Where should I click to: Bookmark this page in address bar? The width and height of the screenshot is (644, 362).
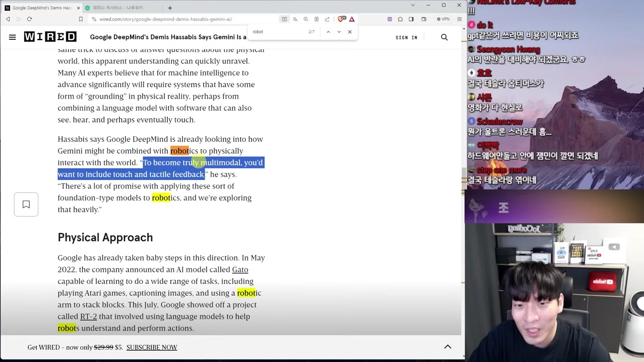point(80,19)
